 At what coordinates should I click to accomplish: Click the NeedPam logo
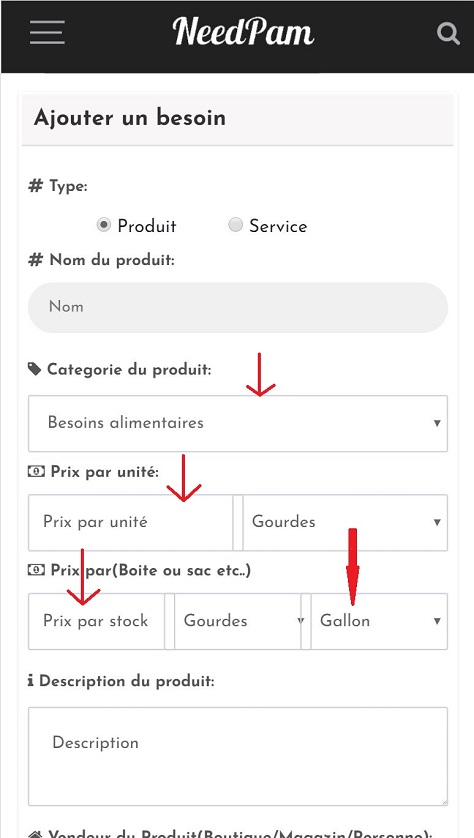(243, 32)
